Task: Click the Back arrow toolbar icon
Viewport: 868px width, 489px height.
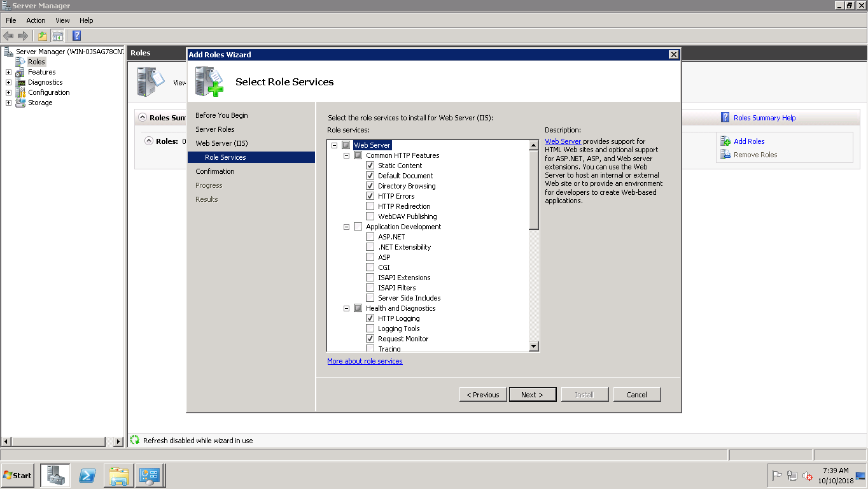Action: point(8,36)
